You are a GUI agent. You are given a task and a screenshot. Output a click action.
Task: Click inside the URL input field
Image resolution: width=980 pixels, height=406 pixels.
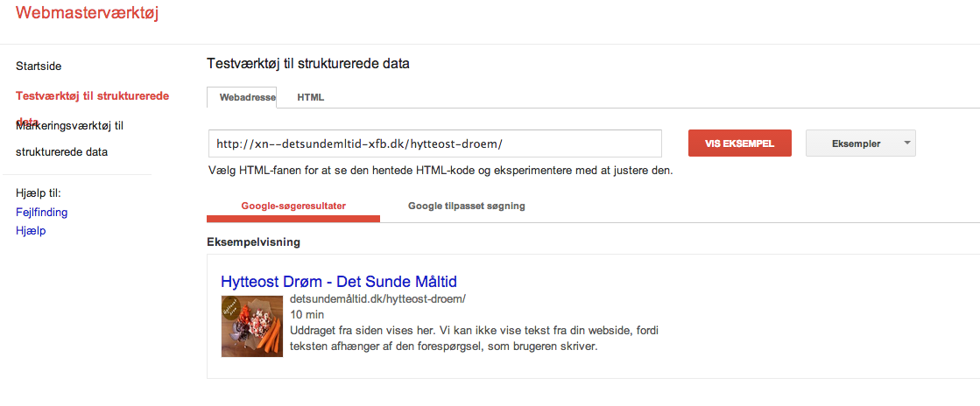(x=434, y=143)
